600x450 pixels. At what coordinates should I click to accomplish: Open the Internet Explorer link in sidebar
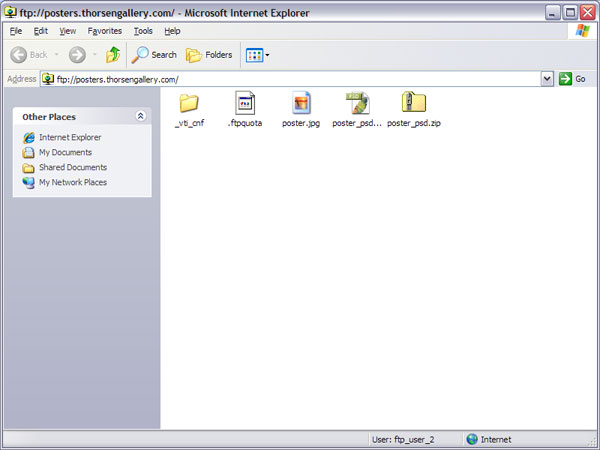pos(69,137)
